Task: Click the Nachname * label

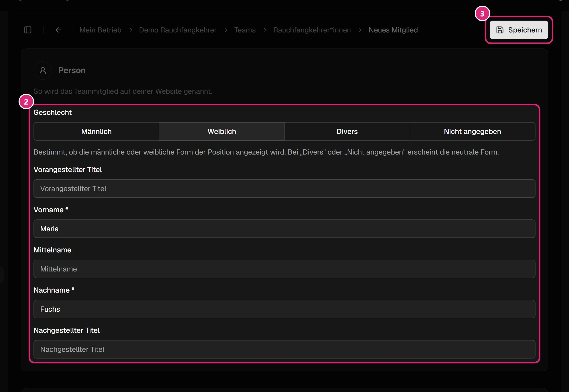Action: pos(54,290)
